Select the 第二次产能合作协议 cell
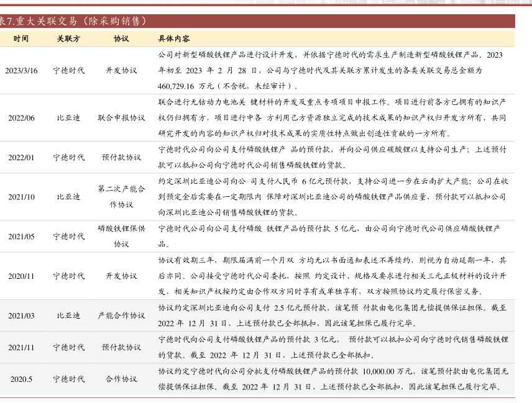 [121, 196]
